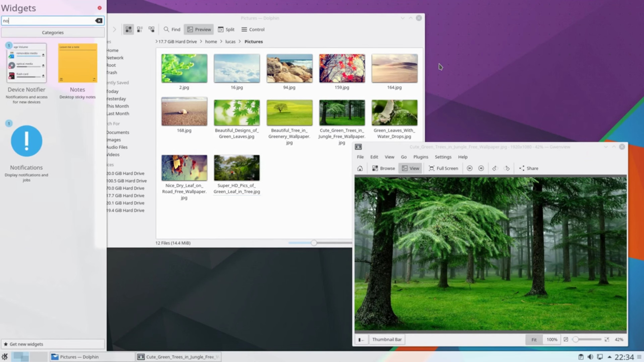The width and height of the screenshot is (644, 362).
Task: Toggle Split view in Dolphin
Action: point(226,29)
